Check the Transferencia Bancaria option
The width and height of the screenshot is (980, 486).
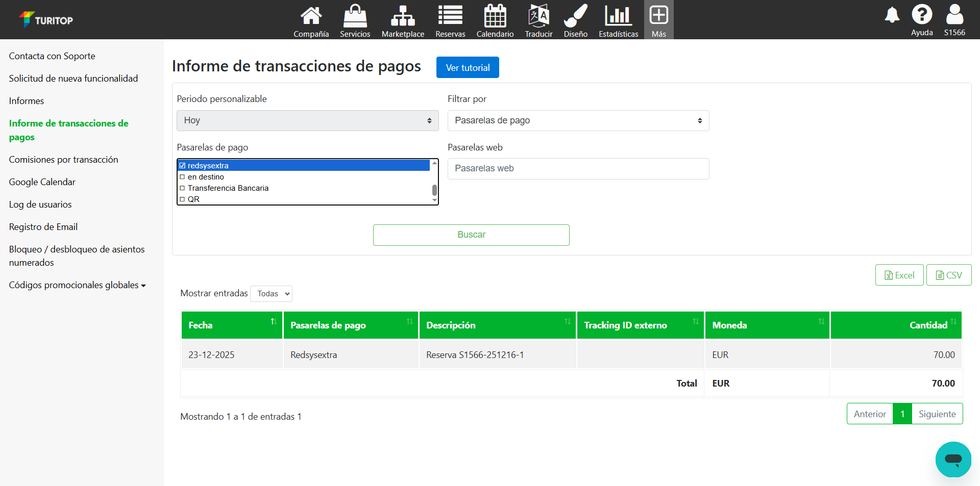183,188
